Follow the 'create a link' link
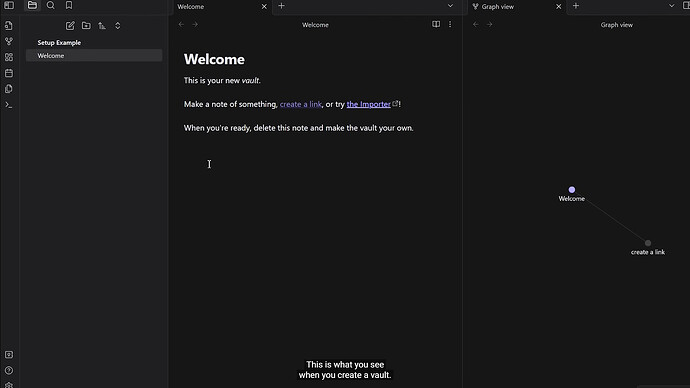This screenshot has height=388, width=690. (x=301, y=104)
